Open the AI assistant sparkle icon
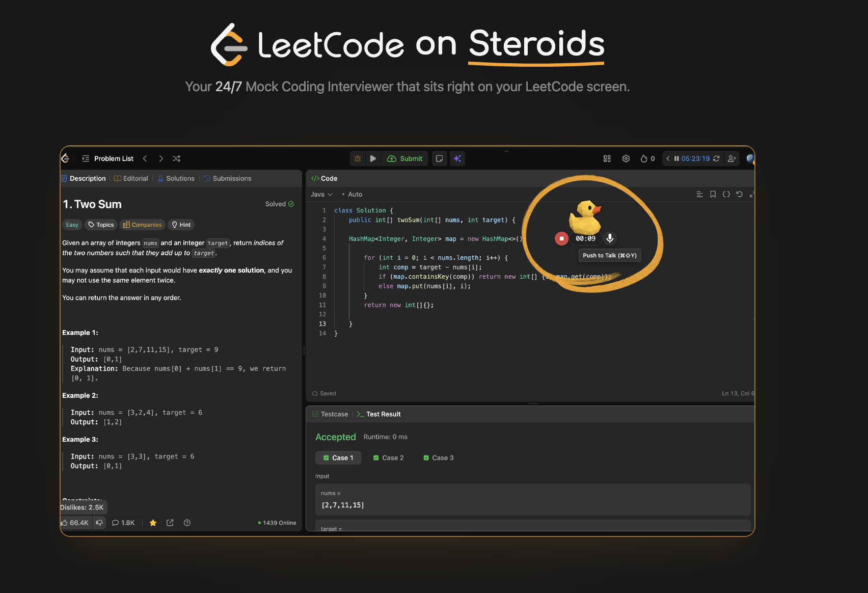Viewport: 868px width, 593px height. [x=457, y=158]
